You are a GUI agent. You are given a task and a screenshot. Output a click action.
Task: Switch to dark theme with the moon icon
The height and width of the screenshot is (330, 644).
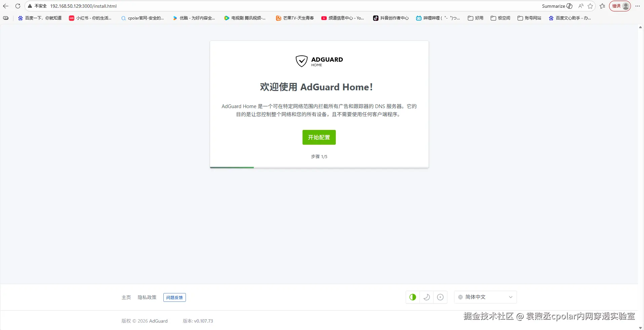[427, 297]
